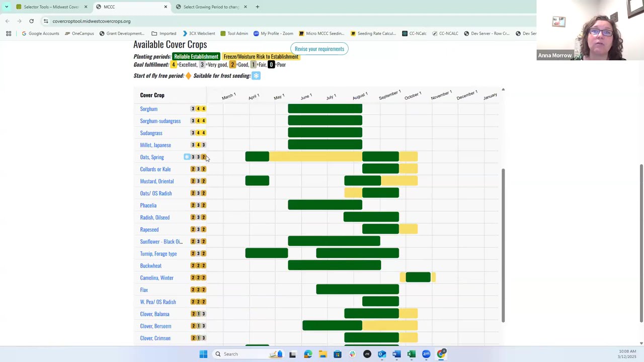644x362 pixels.
Task: Open Tool Admin bookmark
Action: 234,33
